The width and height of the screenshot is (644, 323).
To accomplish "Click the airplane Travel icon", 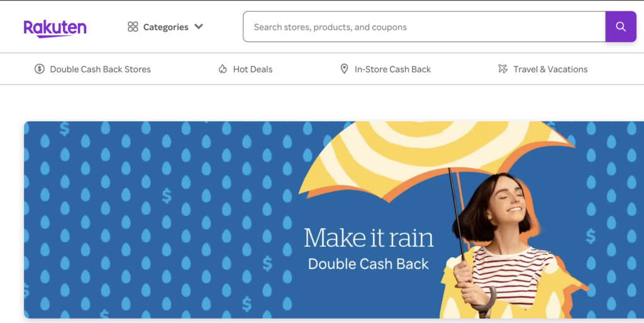I will 502,69.
